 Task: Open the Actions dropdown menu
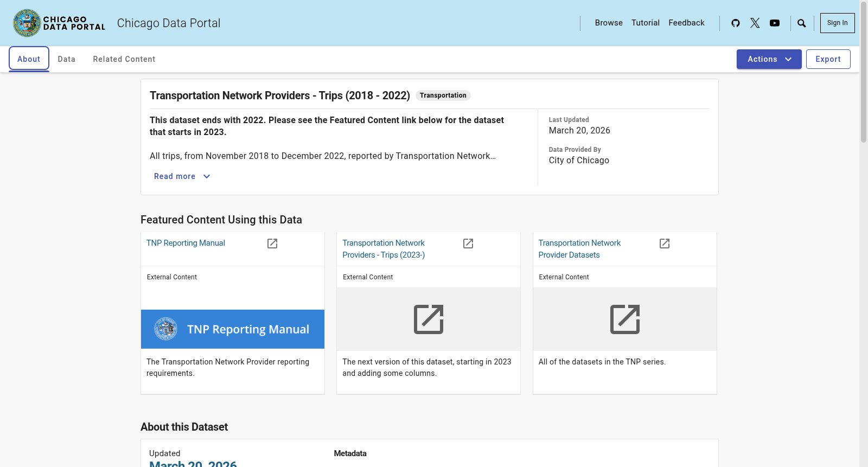pyautogui.click(x=769, y=59)
